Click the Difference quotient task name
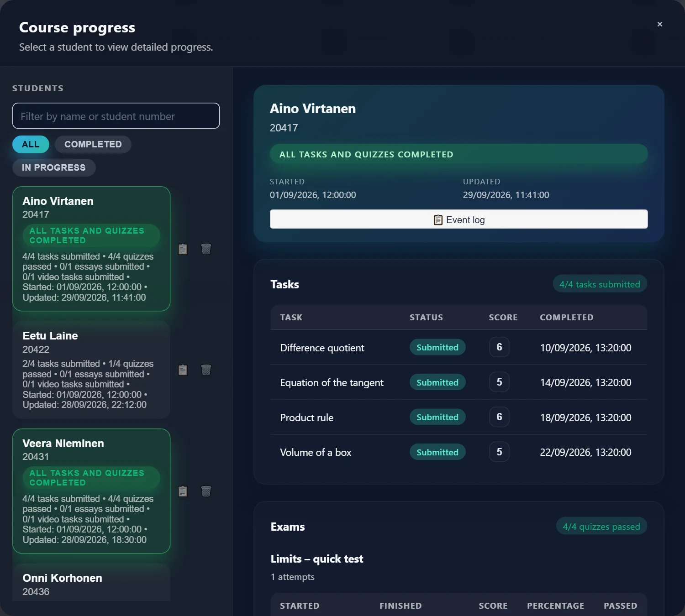 coord(322,348)
